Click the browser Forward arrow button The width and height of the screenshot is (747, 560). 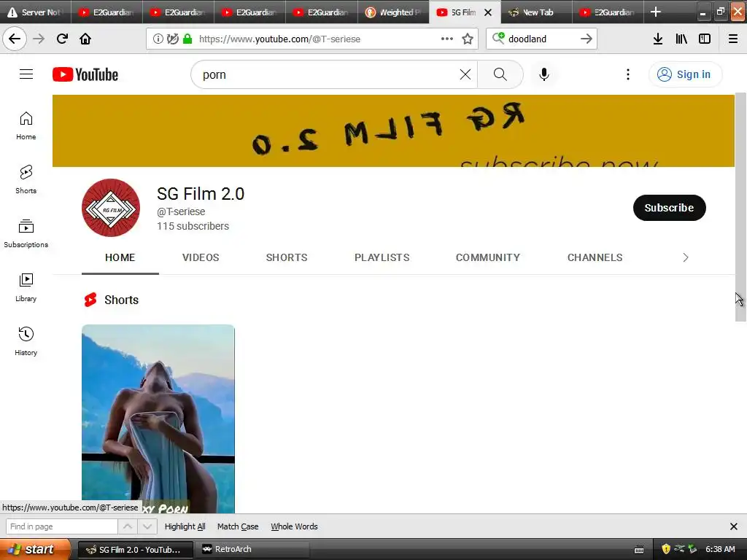pos(39,39)
